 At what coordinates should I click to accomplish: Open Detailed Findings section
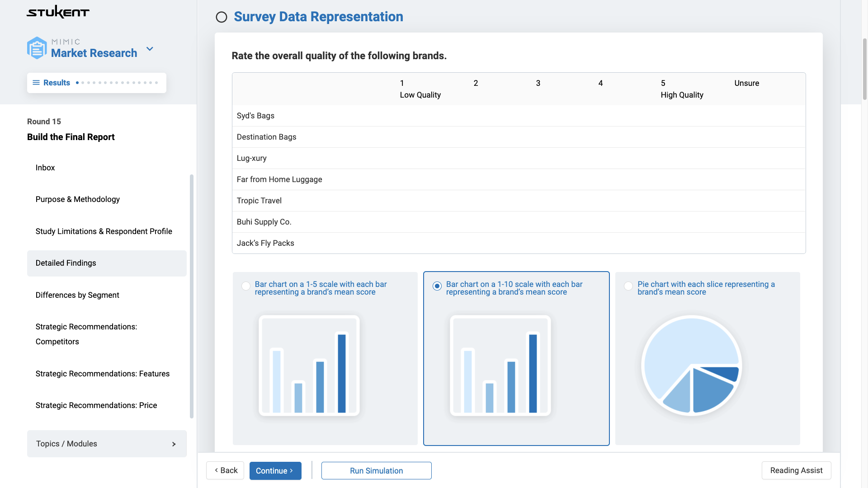coord(66,263)
